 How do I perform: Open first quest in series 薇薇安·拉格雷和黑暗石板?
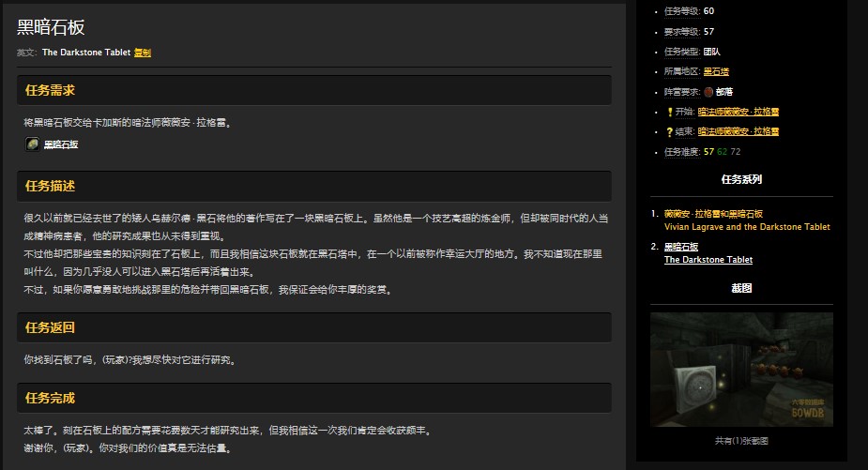[713, 214]
